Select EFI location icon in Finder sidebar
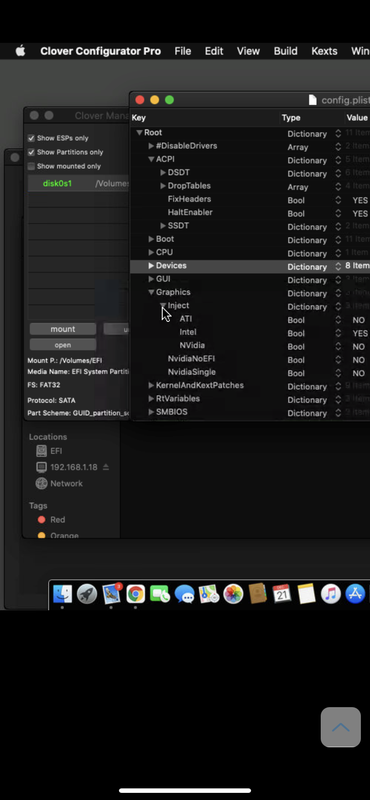 41,451
